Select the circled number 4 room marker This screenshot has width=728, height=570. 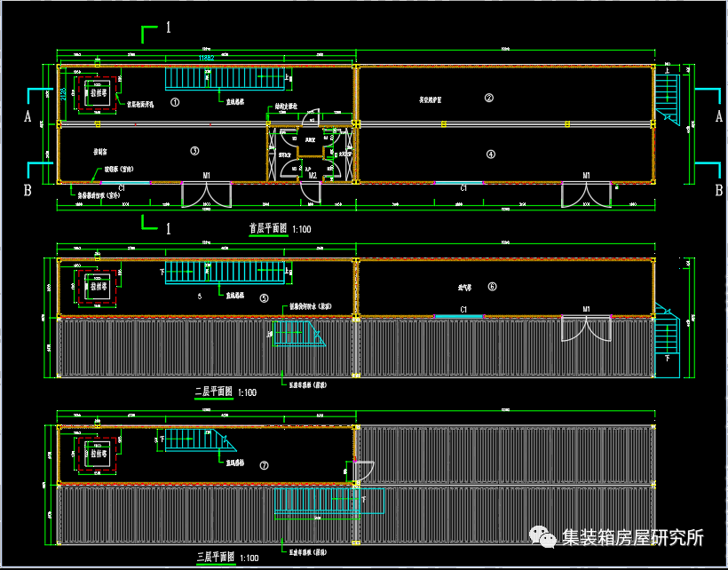point(490,154)
